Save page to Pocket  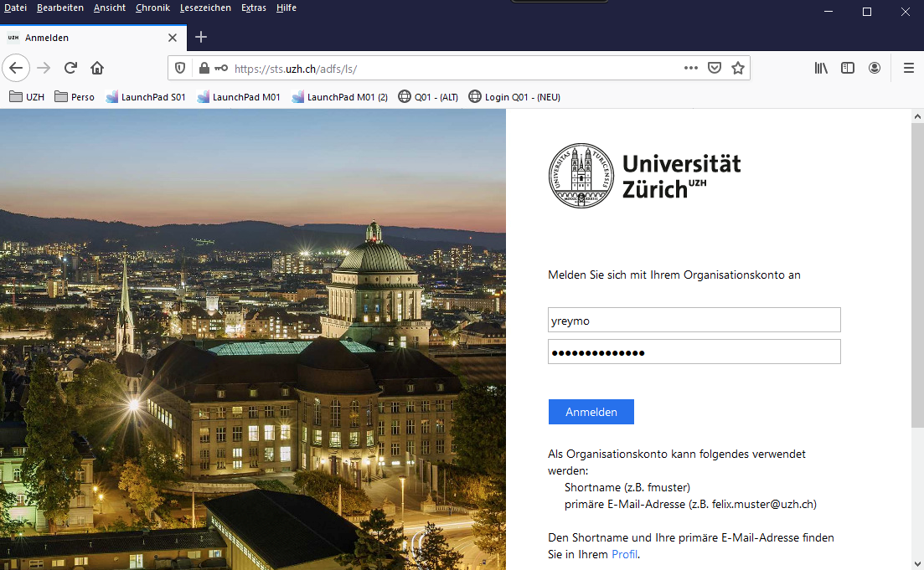click(715, 68)
